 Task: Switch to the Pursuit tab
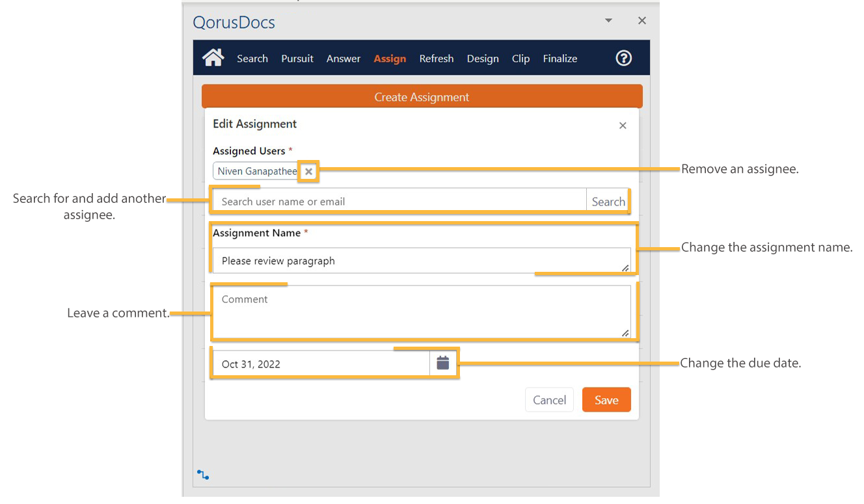click(297, 59)
